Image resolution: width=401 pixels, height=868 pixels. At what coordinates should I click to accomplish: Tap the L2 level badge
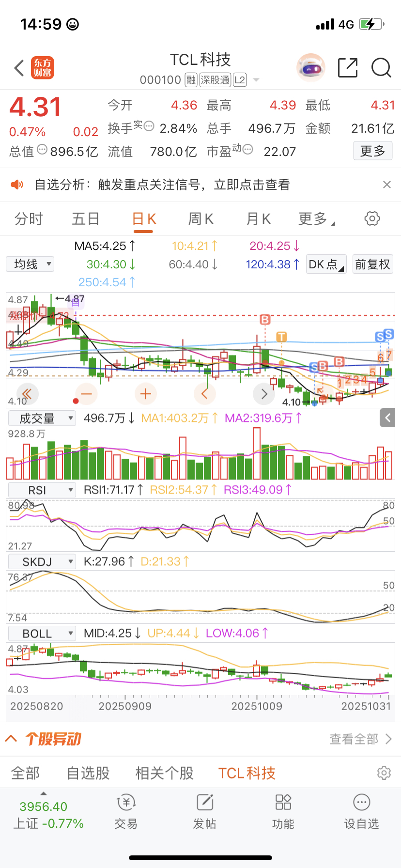coord(240,80)
